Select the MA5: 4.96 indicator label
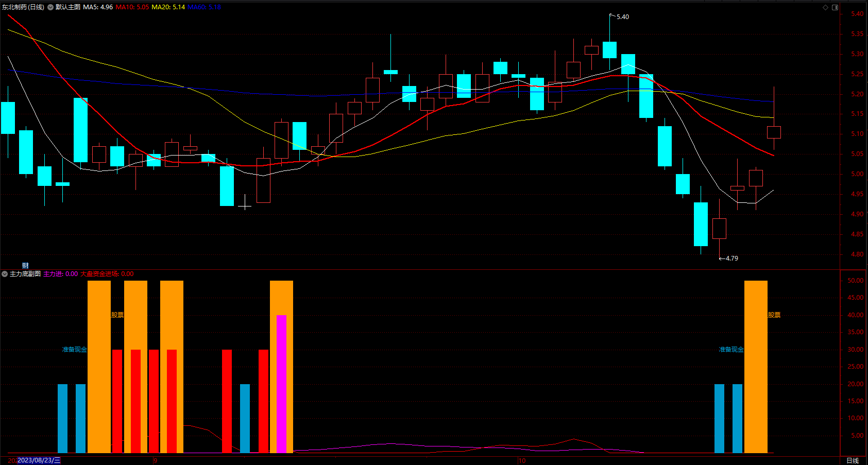 click(98, 7)
